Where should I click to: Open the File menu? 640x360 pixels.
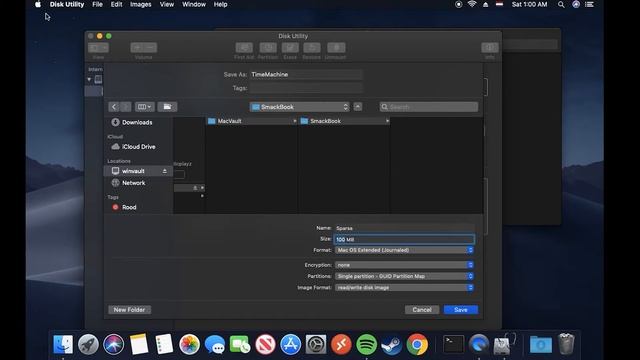(x=97, y=4)
